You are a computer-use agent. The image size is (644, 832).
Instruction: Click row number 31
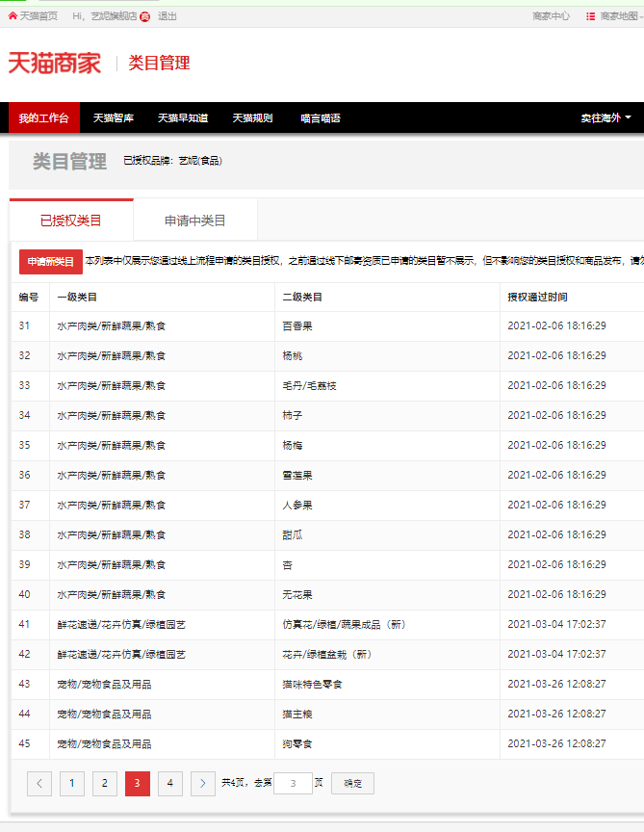click(x=24, y=325)
